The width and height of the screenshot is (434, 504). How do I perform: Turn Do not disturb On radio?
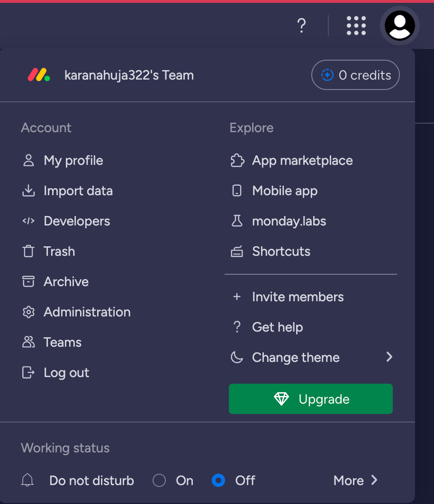click(x=159, y=480)
